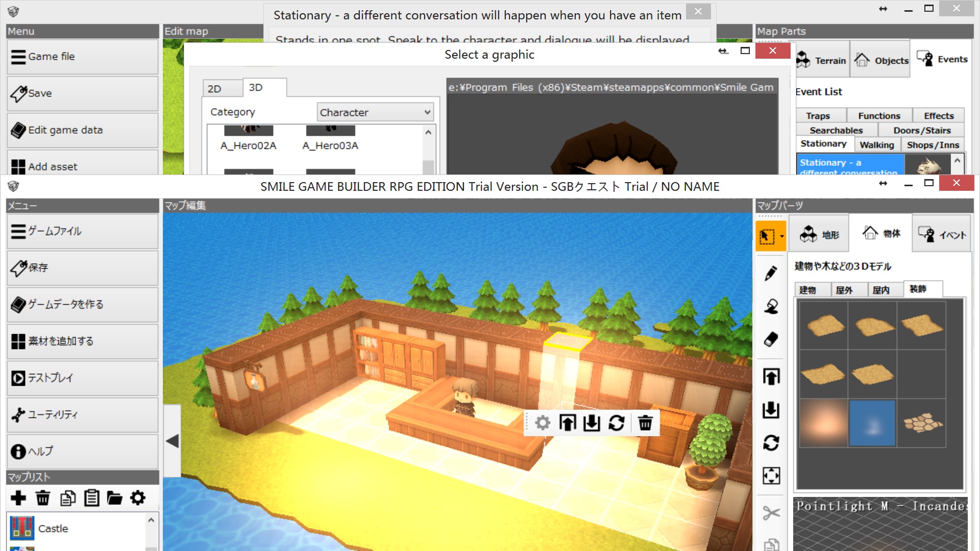Select the stamp fill tool

tap(771, 306)
